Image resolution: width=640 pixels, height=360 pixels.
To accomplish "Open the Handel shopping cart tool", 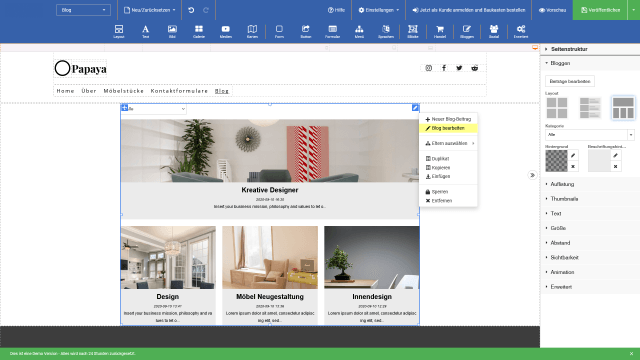I will [440, 31].
